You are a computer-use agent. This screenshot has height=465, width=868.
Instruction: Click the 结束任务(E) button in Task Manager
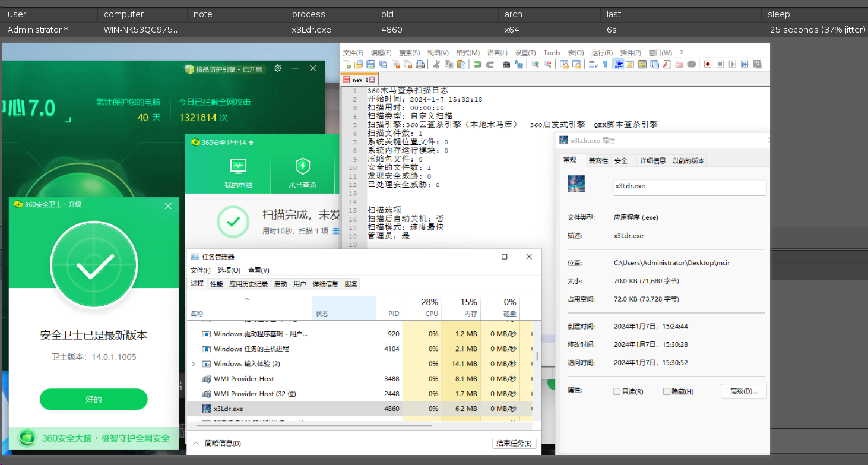[515, 443]
